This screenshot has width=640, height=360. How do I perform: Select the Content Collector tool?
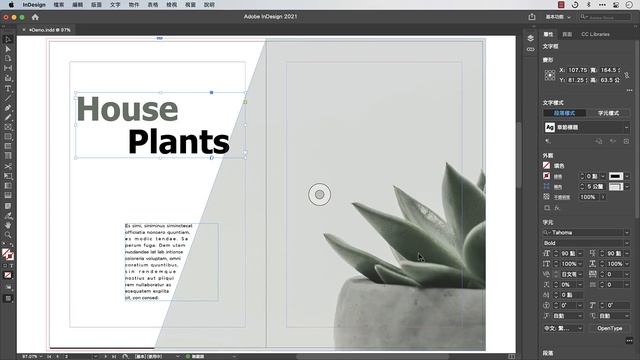(x=8, y=78)
